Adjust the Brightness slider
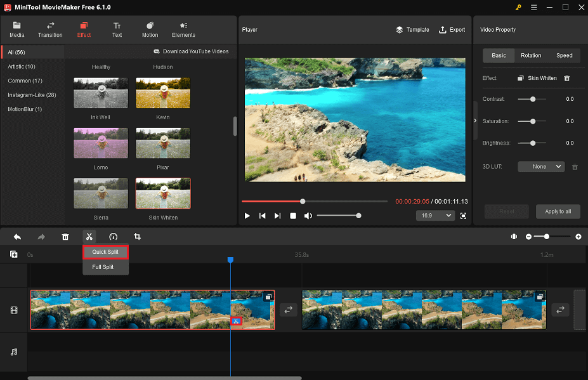Image resolution: width=588 pixels, height=380 pixels. [x=532, y=143]
